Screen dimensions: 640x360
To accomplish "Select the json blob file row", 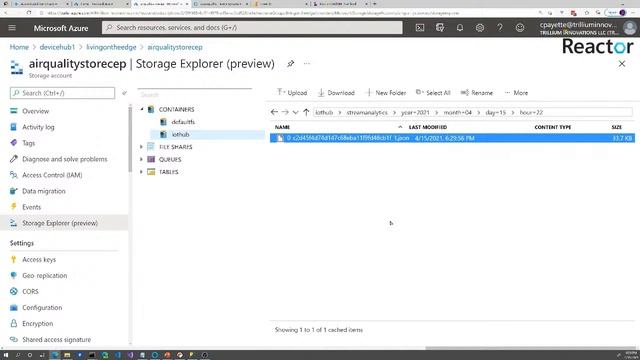I will click(x=452, y=138).
